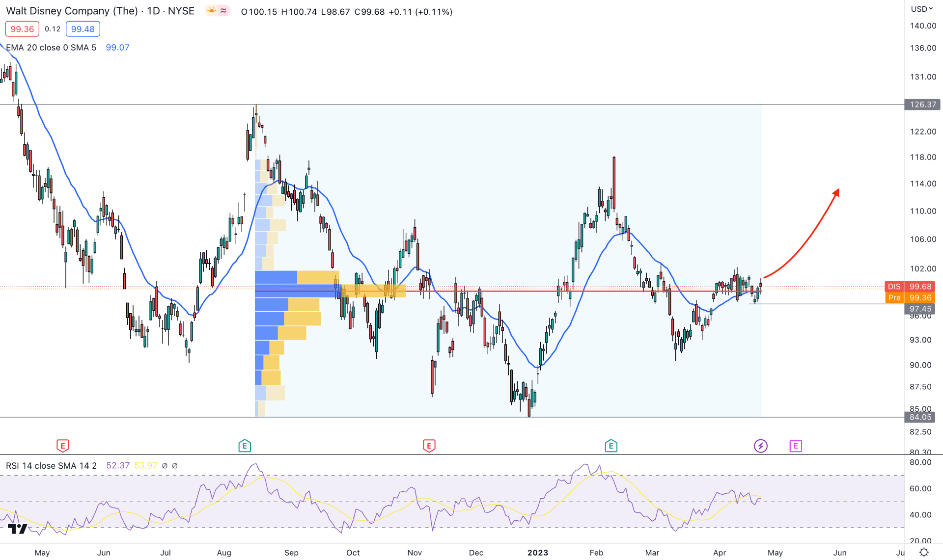This screenshot has width=943, height=560.
Task: Click the Walt Disney Company symbol title
Action: pyautogui.click(x=72, y=11)
